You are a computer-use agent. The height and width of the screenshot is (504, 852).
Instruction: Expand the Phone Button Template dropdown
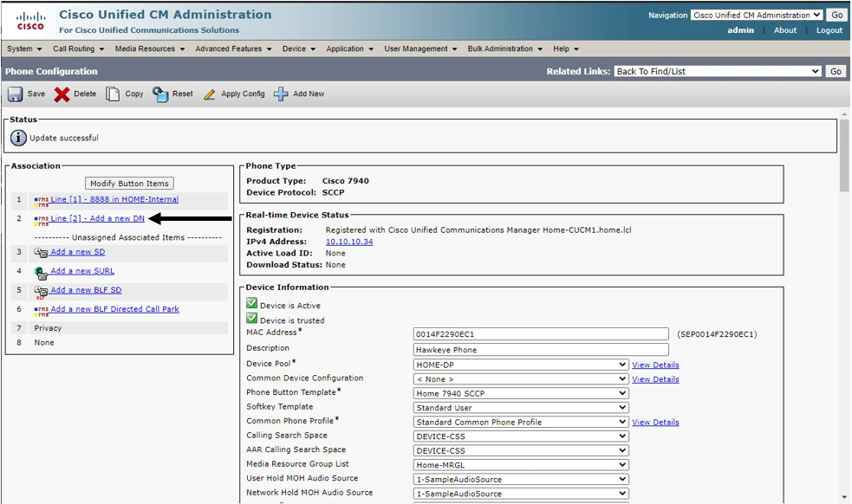tap(520, 393)
